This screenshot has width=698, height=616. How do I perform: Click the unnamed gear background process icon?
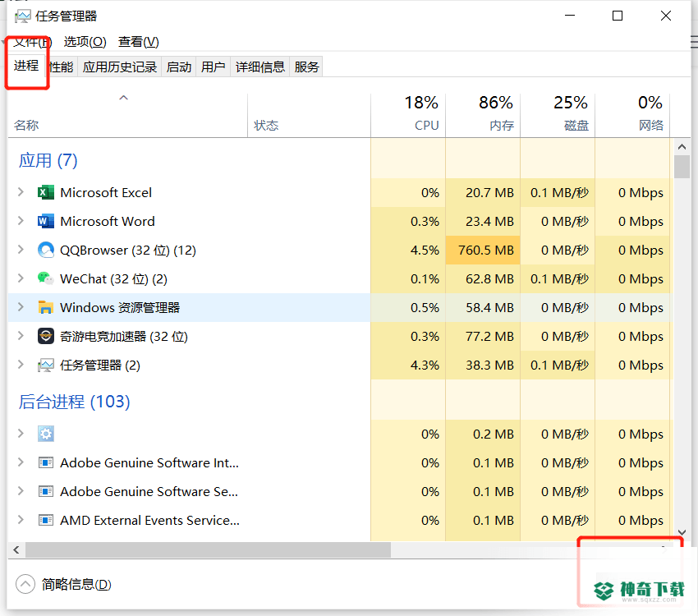point(46,434)
